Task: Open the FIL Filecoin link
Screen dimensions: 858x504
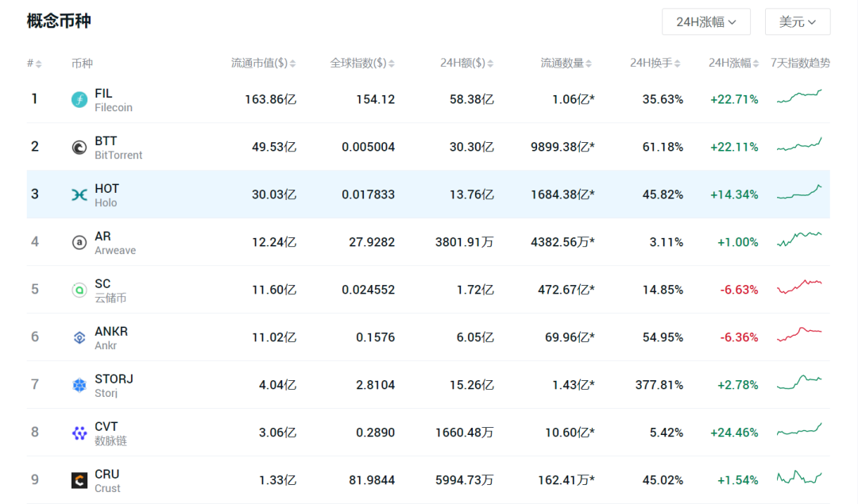Action: pyautogui.click(x=114, y=100)
